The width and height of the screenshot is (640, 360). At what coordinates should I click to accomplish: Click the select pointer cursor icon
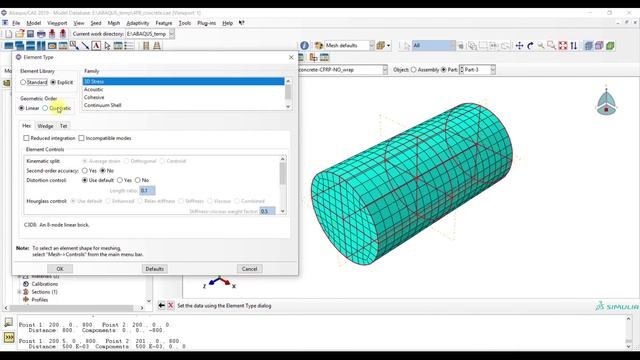tap(107, 46)
